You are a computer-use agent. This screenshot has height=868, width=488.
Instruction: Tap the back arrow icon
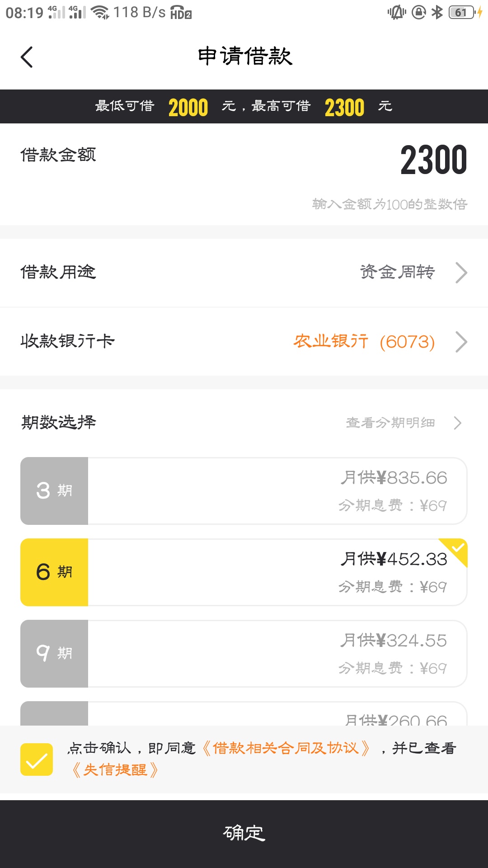pos(27,57)
